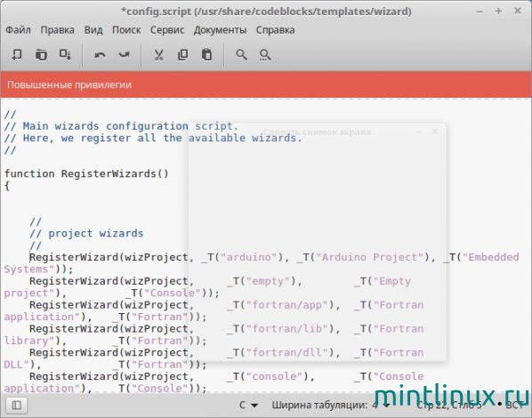
Task: Open the Find magnifier tool
Action: pyautogui.click(x=241, y=54)
